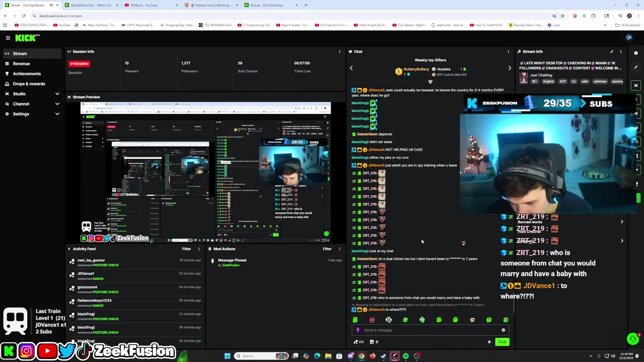Open Drops & rewards in sidebar

pos(31,84)
